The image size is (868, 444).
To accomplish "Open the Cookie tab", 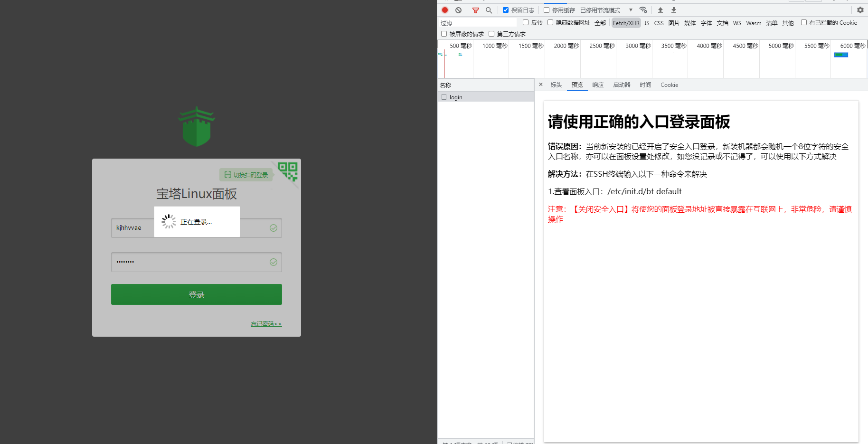I will (669, 85).
